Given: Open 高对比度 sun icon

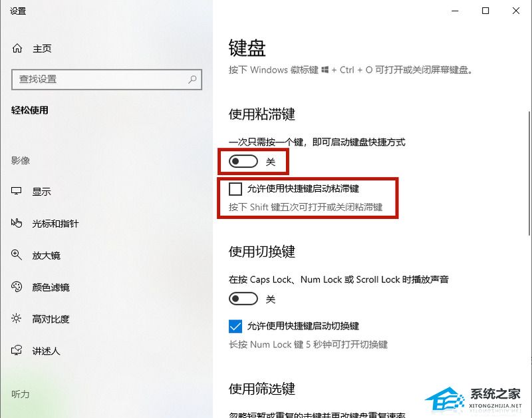Looking at the screenshot, I should tap(16, 319).
